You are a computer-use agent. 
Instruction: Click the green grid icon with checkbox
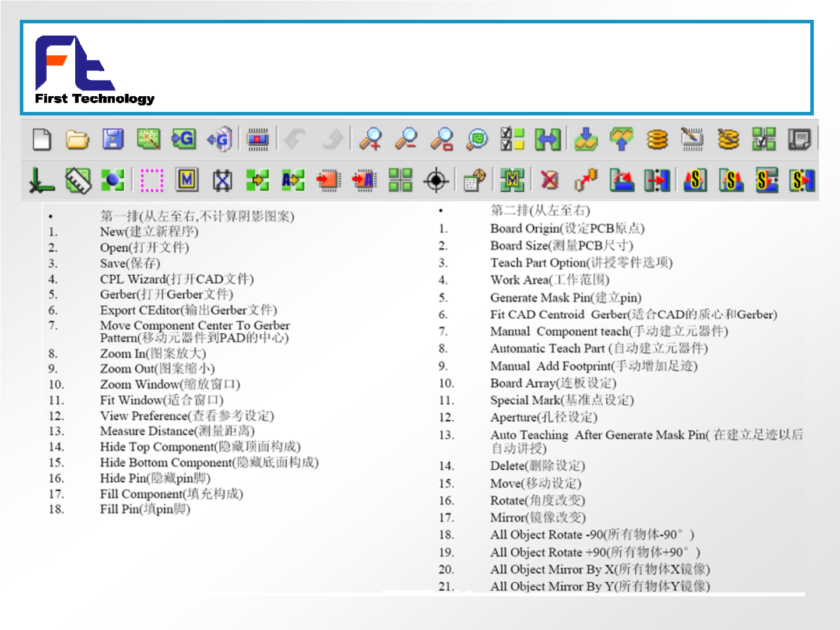764,139
